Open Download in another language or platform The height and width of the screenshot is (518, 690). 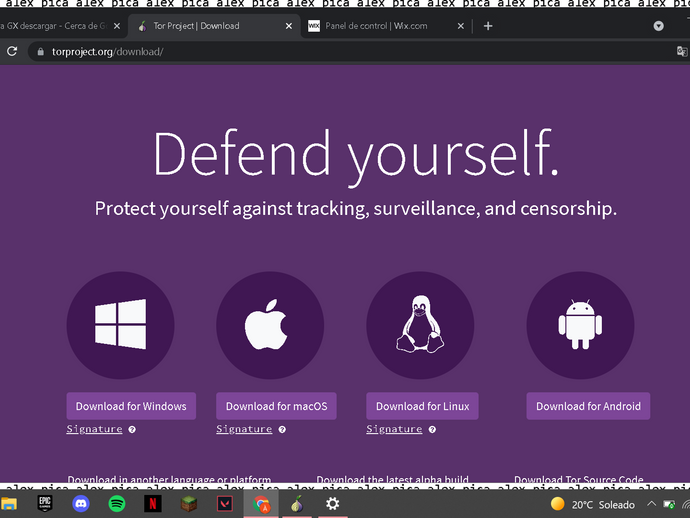169,479
